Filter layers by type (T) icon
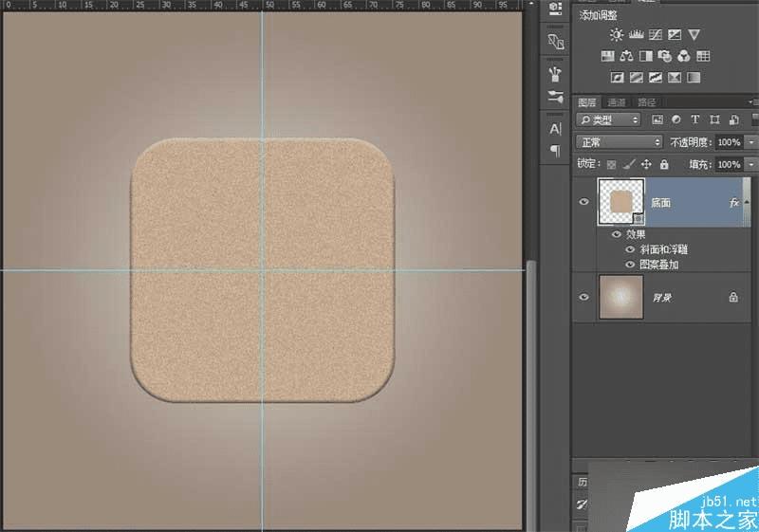The height and width of the screenshot is (532, 759). point(694,120)
